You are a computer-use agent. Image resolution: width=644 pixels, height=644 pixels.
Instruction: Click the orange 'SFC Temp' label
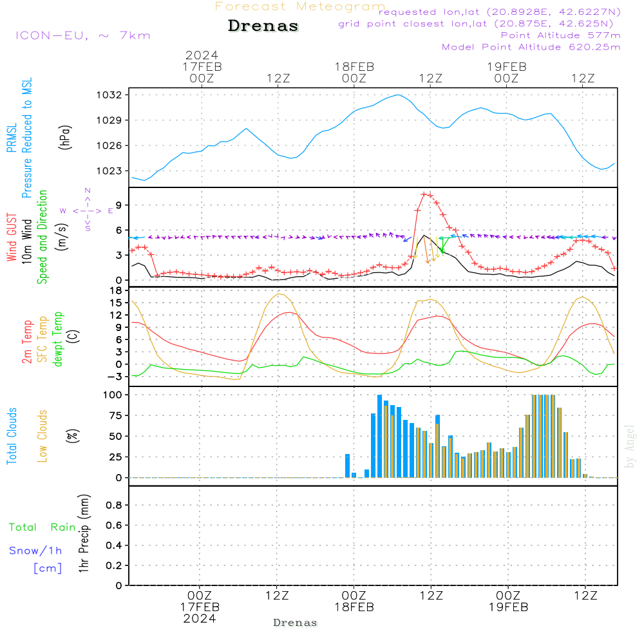point(43,339)
